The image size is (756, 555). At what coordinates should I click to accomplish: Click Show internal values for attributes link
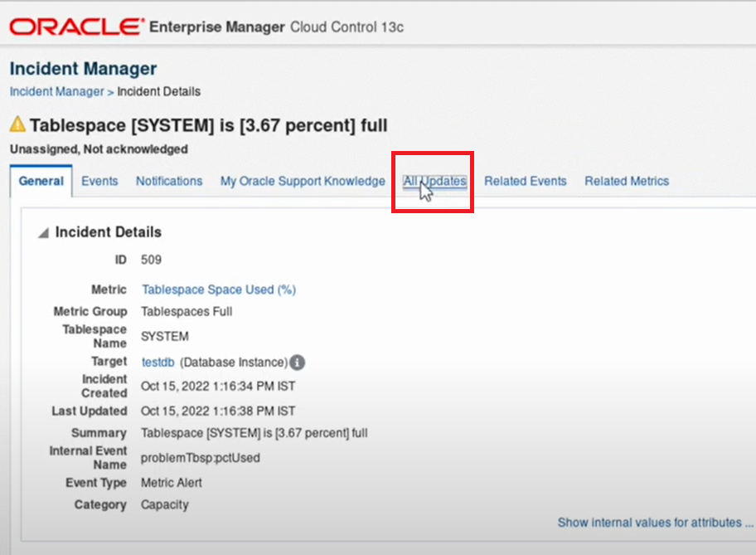[655, 523]
